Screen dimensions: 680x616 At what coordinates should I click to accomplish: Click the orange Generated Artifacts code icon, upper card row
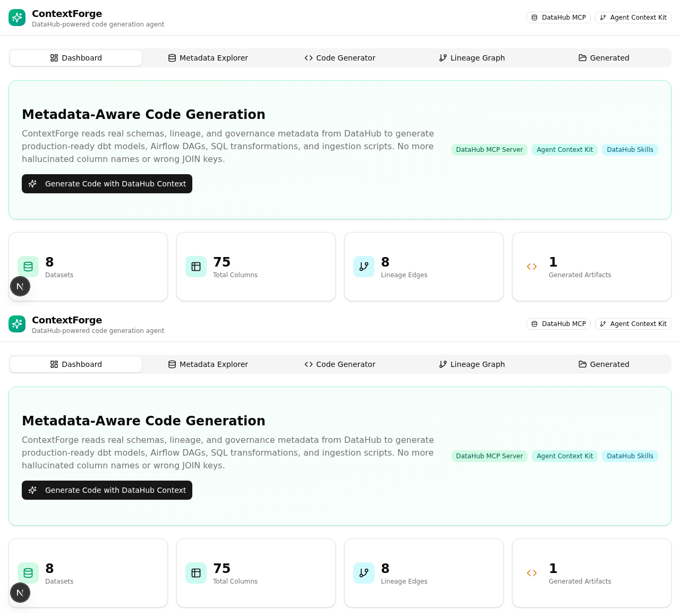click(x=532, y=267)
